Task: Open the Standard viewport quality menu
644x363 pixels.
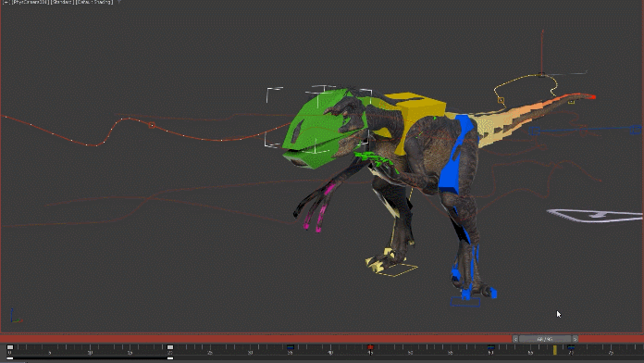Action: click(x=62, y=2)
